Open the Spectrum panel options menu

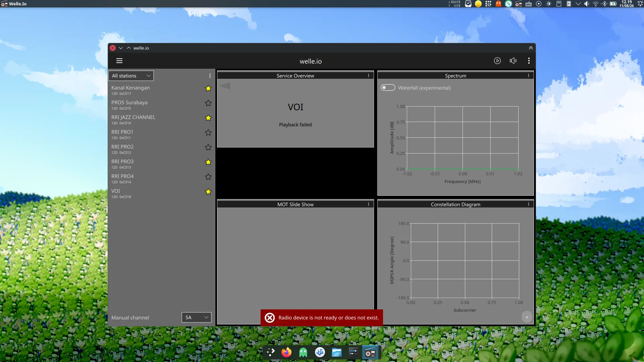[529, 76]
